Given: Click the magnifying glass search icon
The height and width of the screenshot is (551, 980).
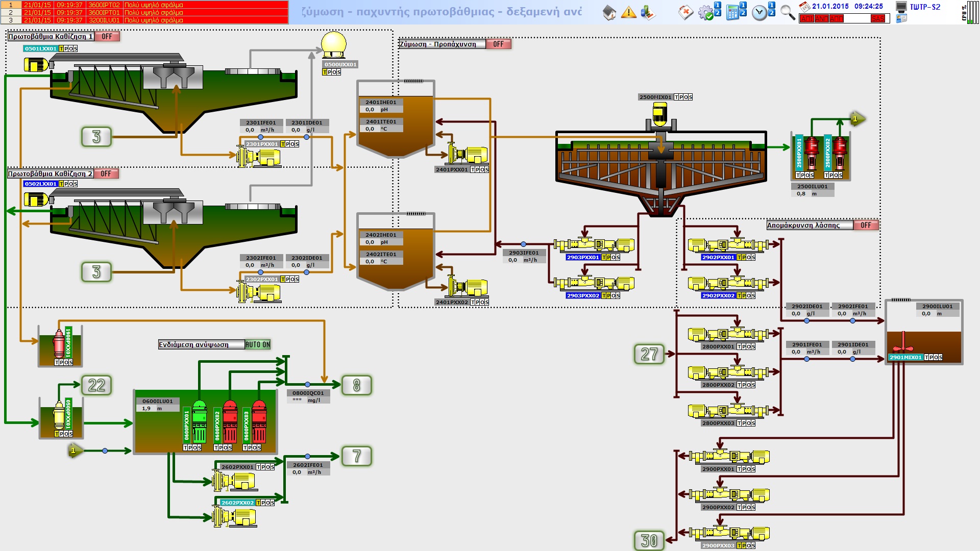Looking at the screenshot, I should pyautogui.click(x=788, y=12).
